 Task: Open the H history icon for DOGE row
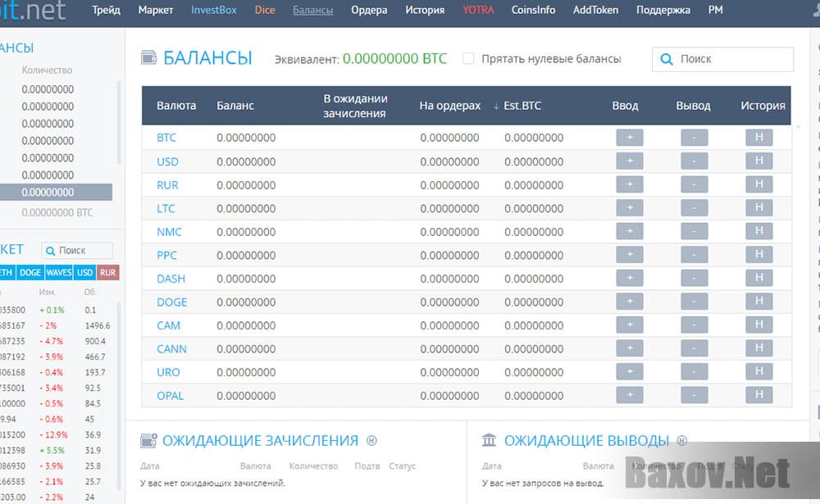click(758, 302)
